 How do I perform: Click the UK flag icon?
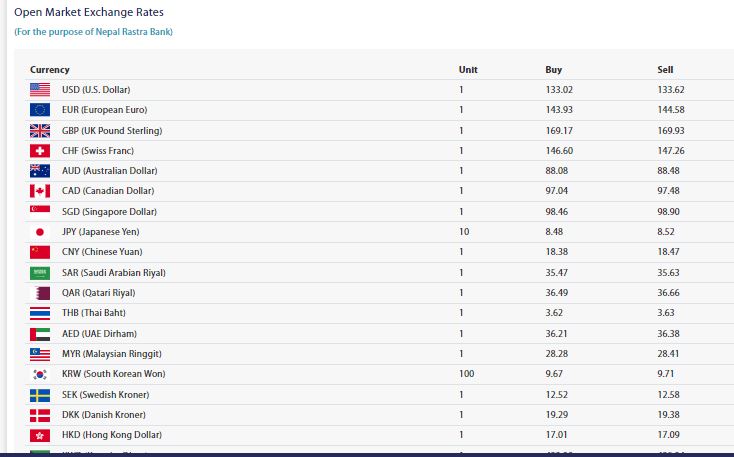pyautogui.click(x=40, y=131)
